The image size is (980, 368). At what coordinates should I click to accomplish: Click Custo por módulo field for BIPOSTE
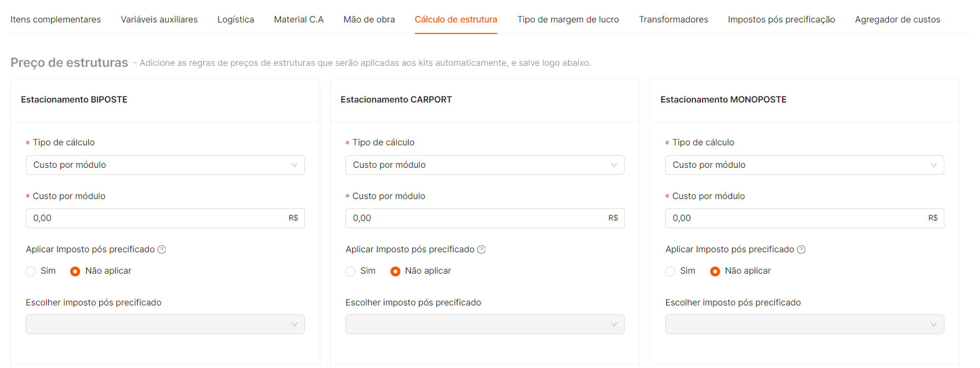click(165, 218)
